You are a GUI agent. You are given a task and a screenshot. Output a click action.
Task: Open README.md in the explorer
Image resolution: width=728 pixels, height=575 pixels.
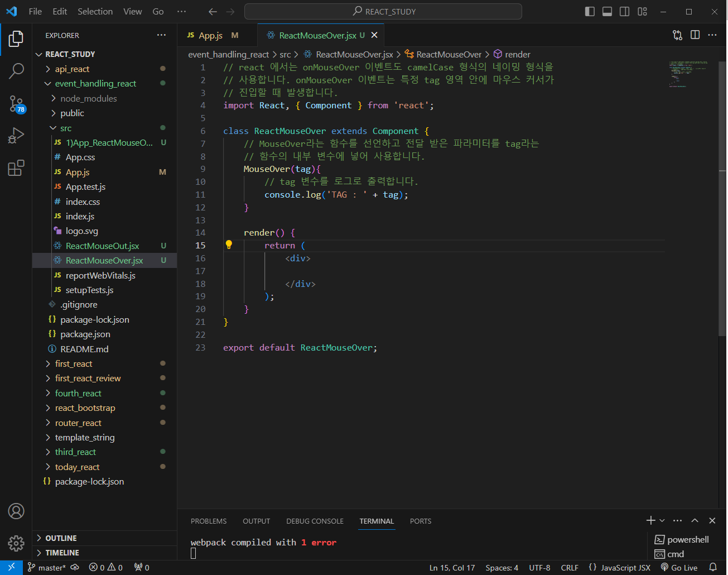104,349
